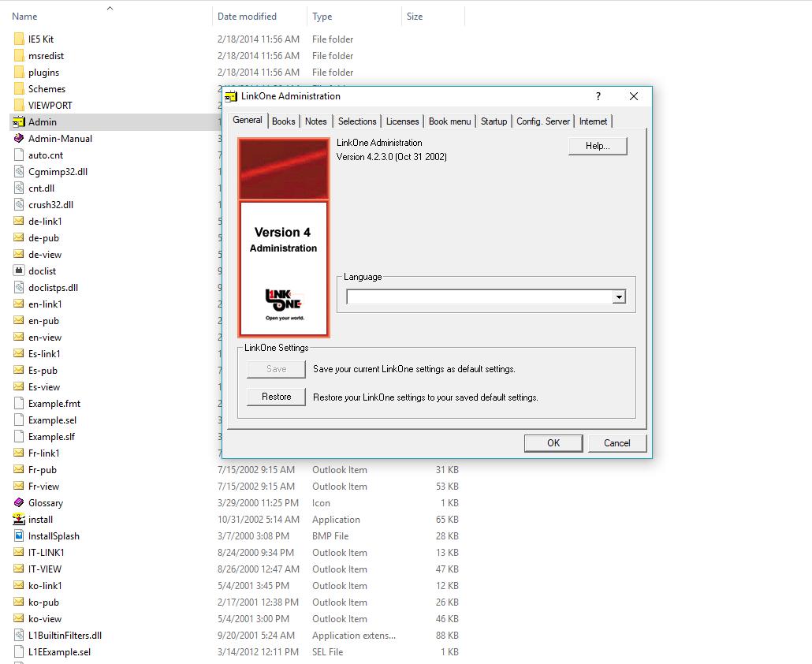Switch to the General tab
This screenshot has width=812, height=664.
click(x=248, y=120)
